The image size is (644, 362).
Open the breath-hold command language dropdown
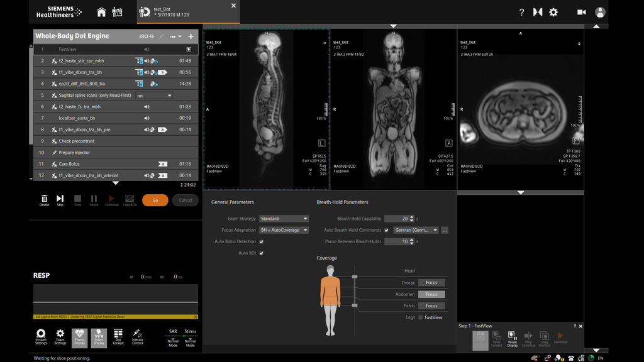click(416, 230)
